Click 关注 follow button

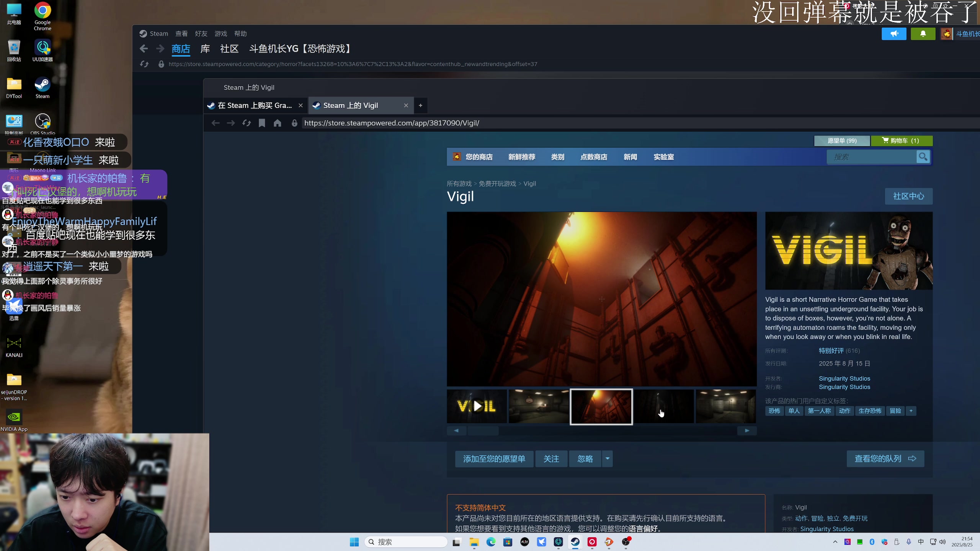pos(551,459)
